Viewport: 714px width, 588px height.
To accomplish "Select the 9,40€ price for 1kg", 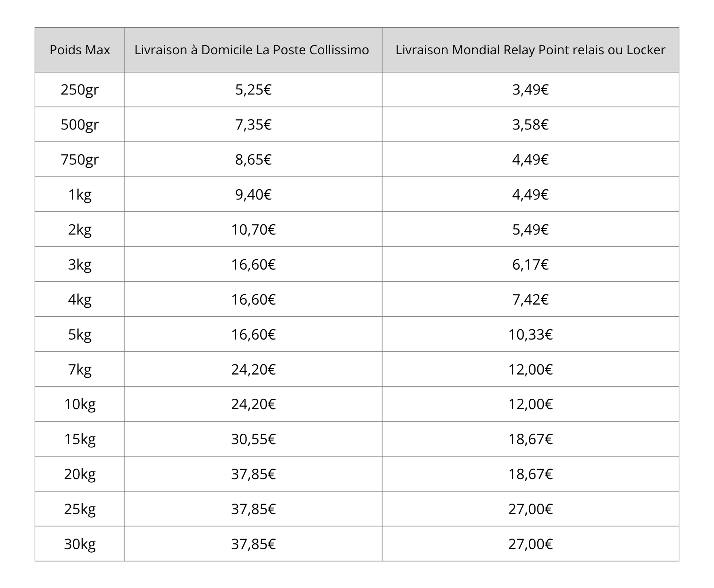I will coord(253,195).
